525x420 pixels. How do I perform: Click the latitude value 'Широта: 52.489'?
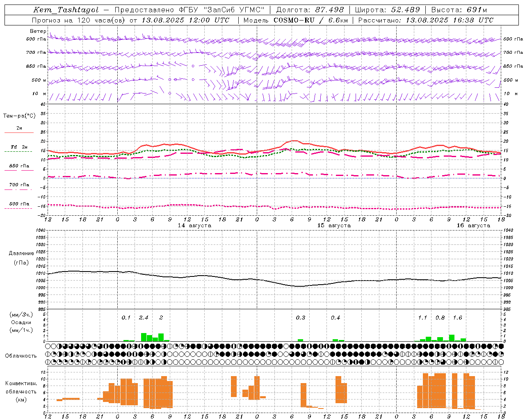(x=388, y=10)
